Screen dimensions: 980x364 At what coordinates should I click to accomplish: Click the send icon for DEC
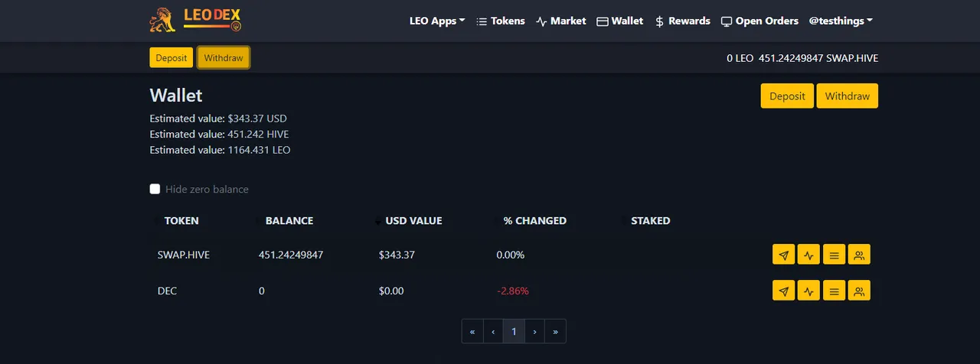tap(783, 291)
